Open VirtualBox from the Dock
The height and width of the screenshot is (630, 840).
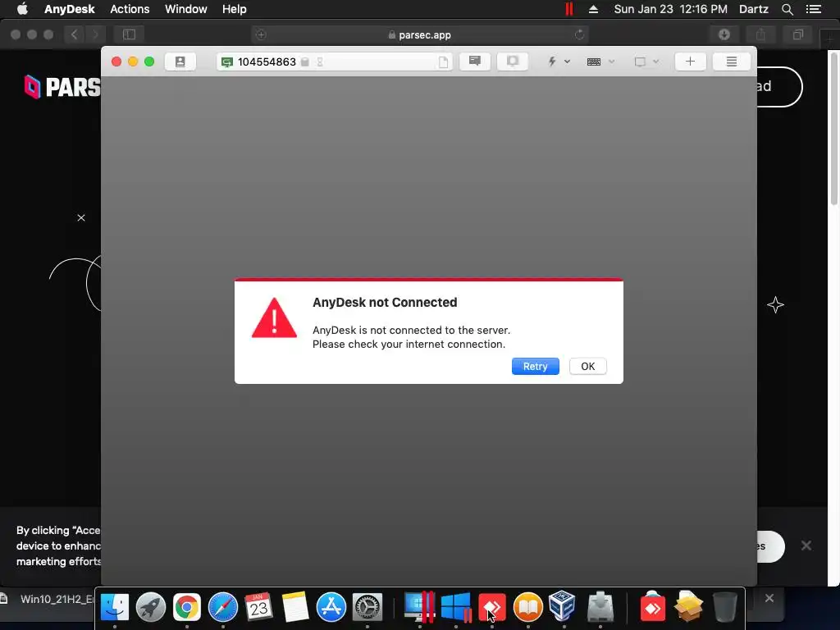(563, 606)
